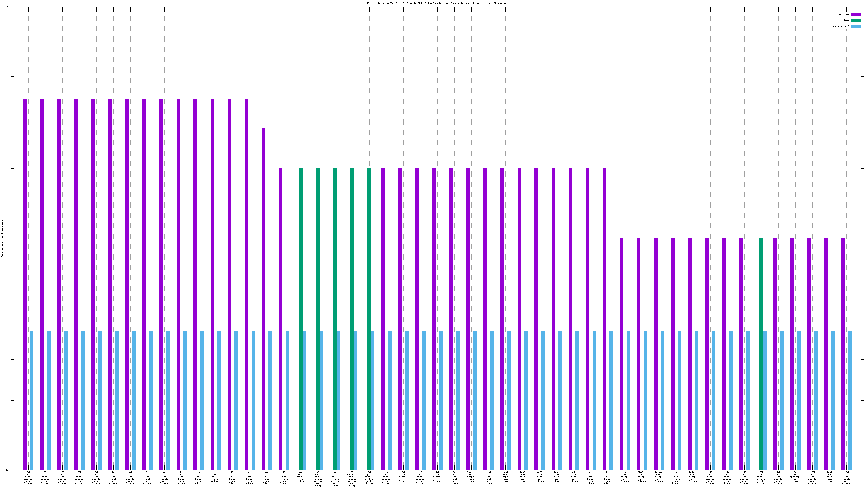This screenshot has width=868, height=488.
Task: Click the green Spam legend swatch
Action: [x=856, y=20]
